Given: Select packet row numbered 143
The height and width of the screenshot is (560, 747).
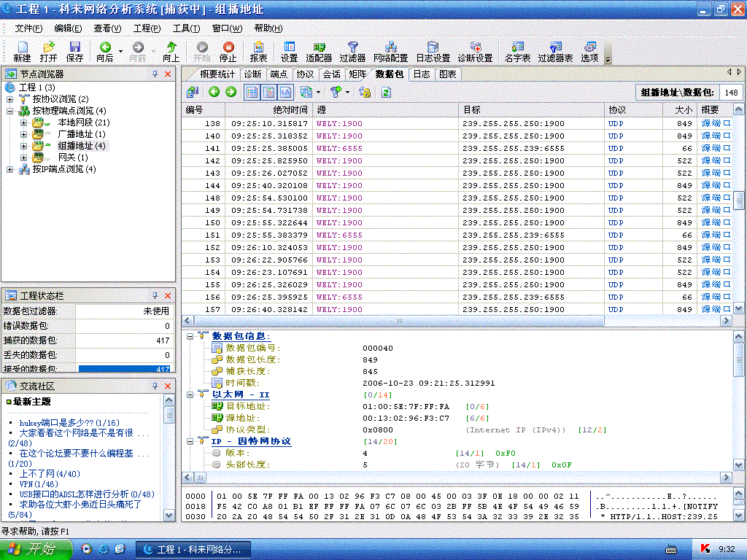Looking at the screenshot, I should (292, 173).
